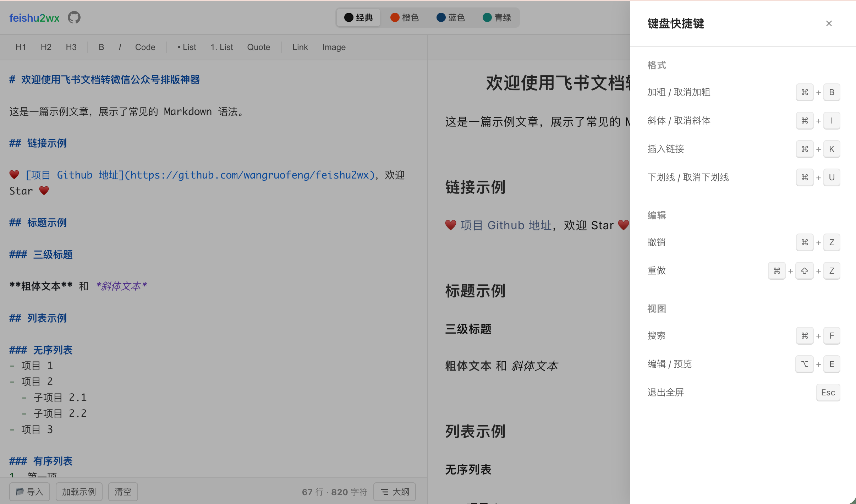Click the 视图 section header
Screen dimensions: 856x504
click(657, 309)
